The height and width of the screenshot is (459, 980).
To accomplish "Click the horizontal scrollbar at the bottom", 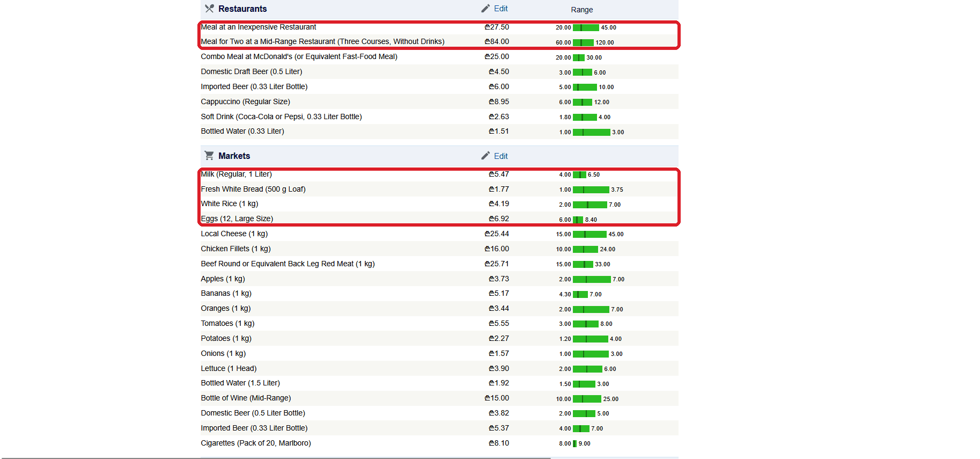I will [x=276, y=458].
